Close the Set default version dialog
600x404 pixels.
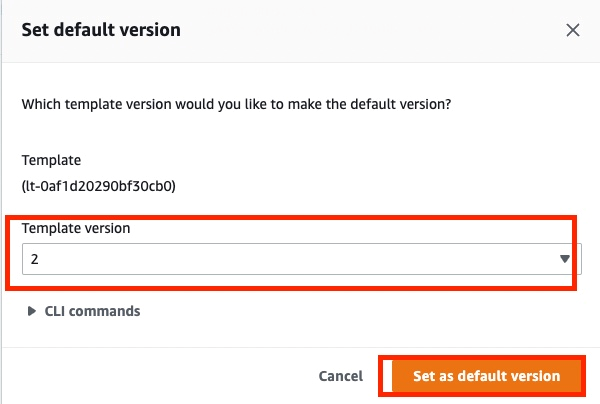573,30
